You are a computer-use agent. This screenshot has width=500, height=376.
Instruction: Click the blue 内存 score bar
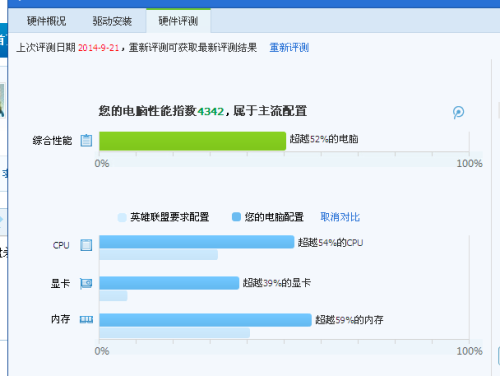pos(205,320)
